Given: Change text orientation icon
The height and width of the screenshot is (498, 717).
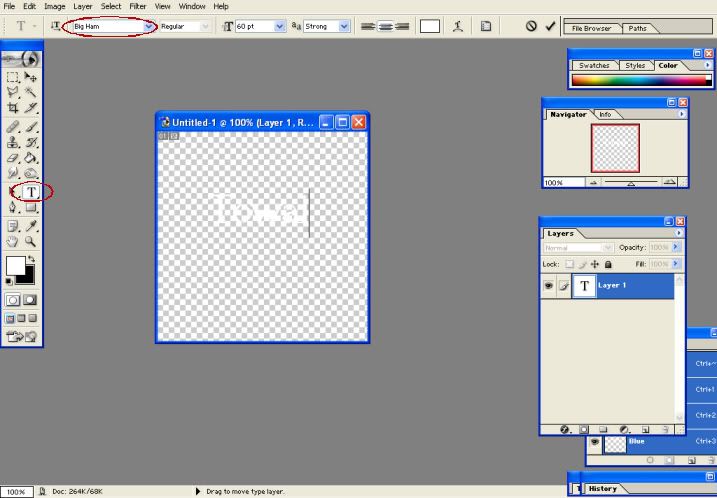Looking at the screenshot, I should [x=55, y=26].
